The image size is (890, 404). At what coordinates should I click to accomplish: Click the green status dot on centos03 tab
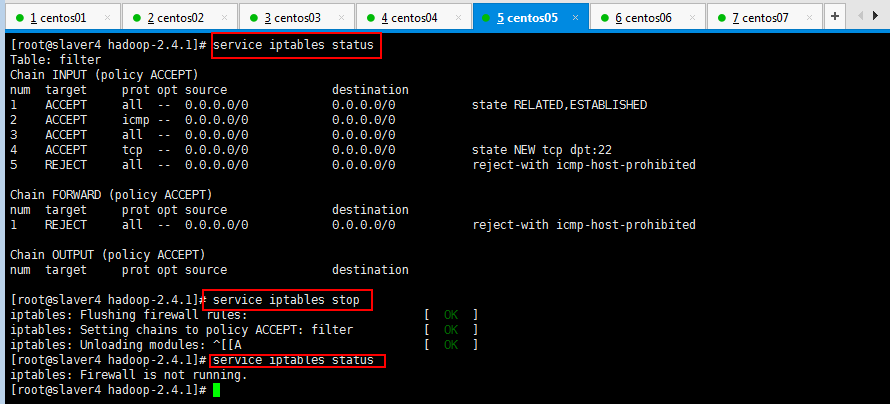[x=254, y=18]
